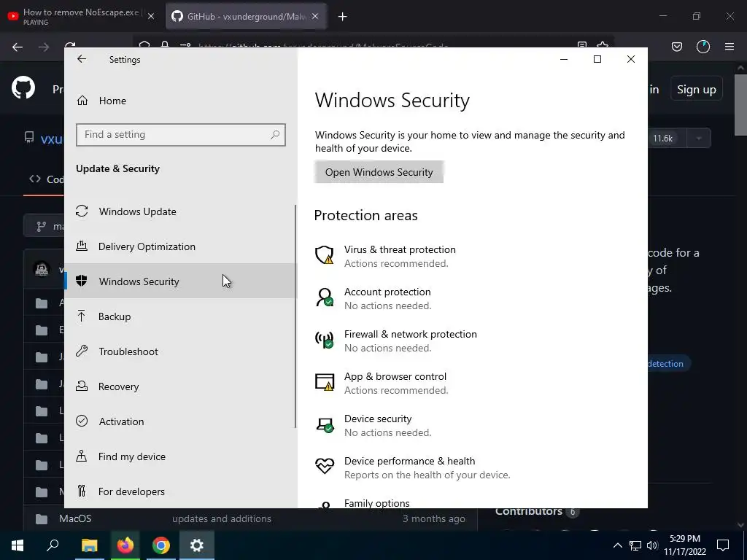Switch to Firefox from taskbar
747x560 pixels.
pyautogui.click(x=125, y=545)
